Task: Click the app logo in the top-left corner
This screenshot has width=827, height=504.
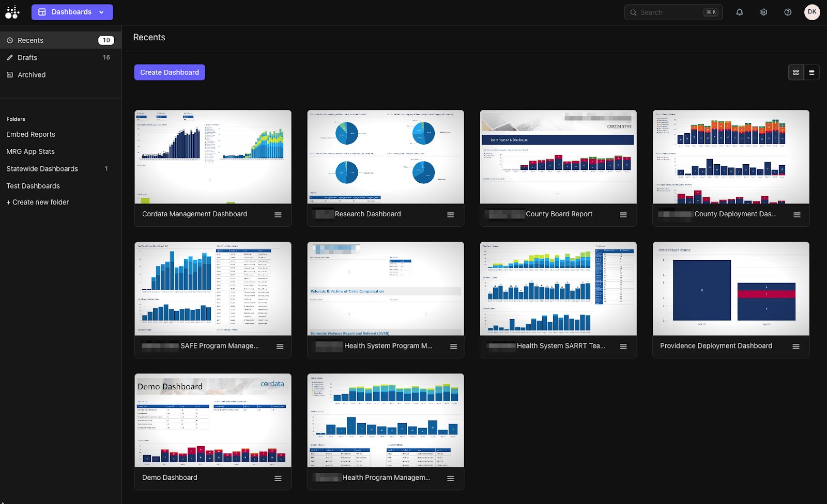Action: [x=12, y=12]
